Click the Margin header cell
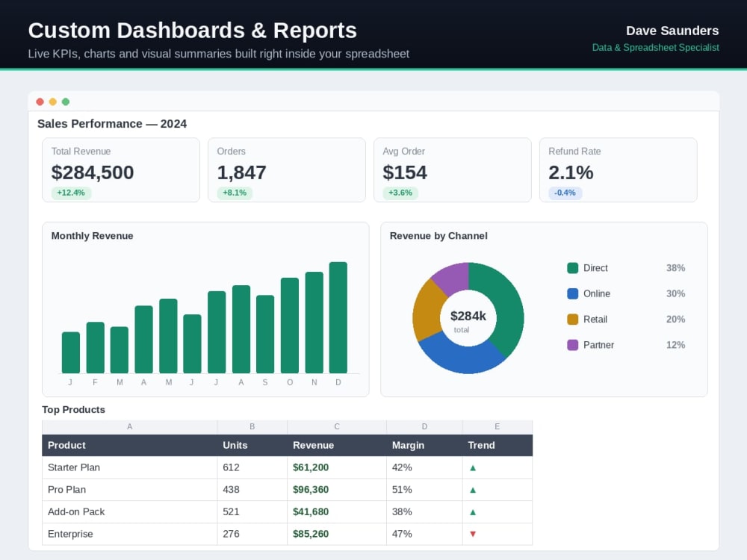The height and width of the screenshot is (560, 747). (424, 445)
